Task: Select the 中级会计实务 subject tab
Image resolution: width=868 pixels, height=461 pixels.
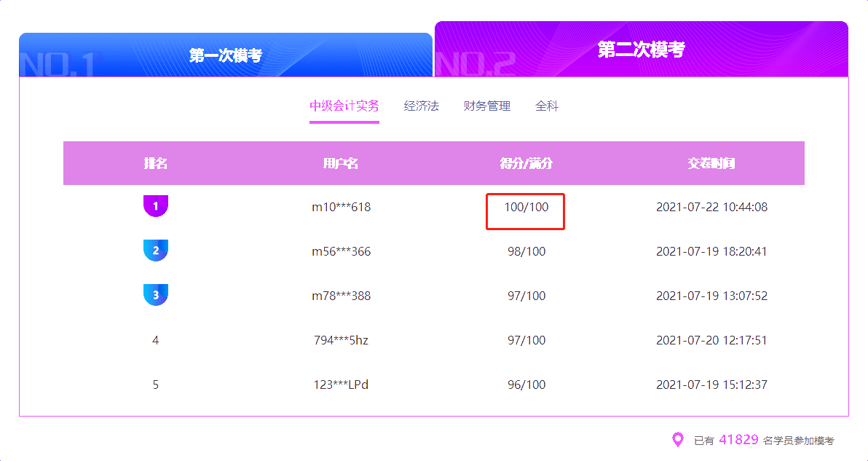Action: click(x=344, y=106)
